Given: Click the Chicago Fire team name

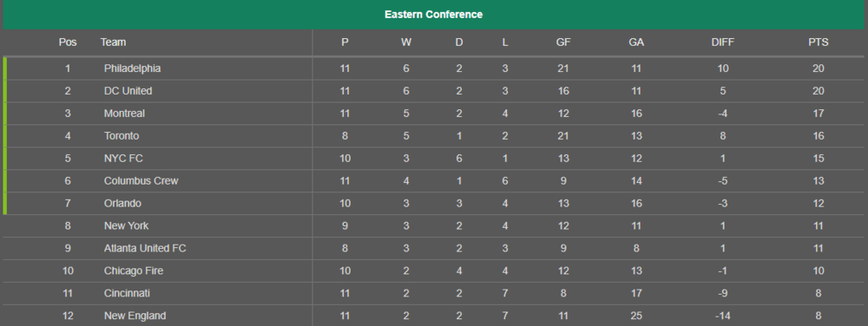Looking at the screenshot, I should tap(134, 271).
